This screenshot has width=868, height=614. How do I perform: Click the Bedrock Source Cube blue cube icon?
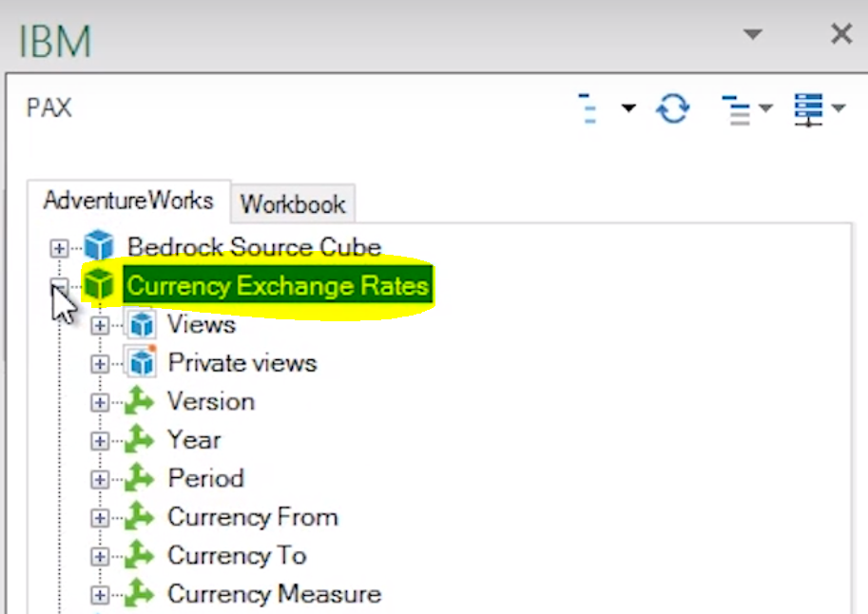click(99, 245)
